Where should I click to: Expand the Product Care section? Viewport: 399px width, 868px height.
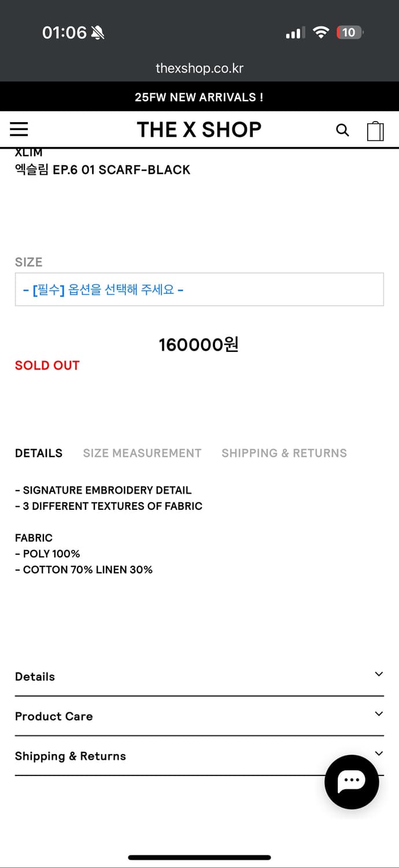(199, 716)
